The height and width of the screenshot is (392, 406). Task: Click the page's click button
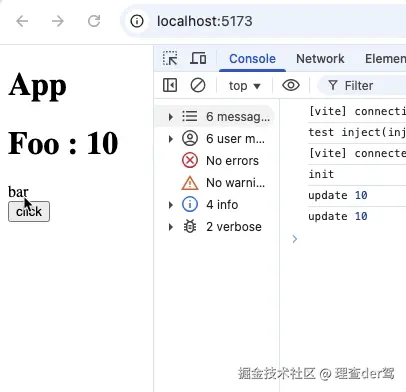point(29,211)
